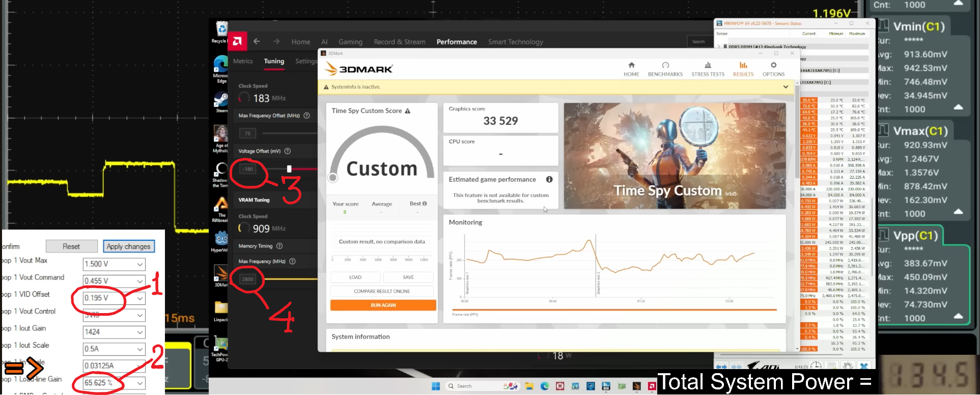Show help for Max Frequency Offset (MHz)
This screenshot has width=980, height=395.
click(307, 116)
